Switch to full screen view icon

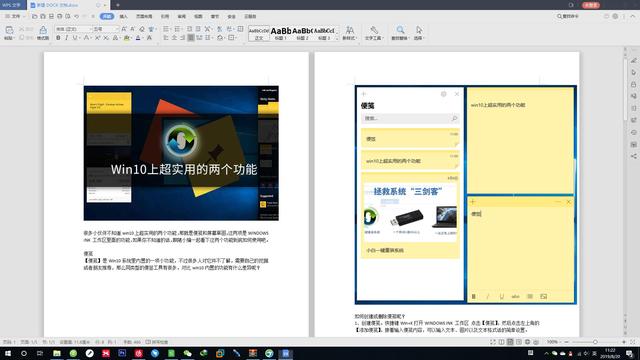(x=493, y=342)
